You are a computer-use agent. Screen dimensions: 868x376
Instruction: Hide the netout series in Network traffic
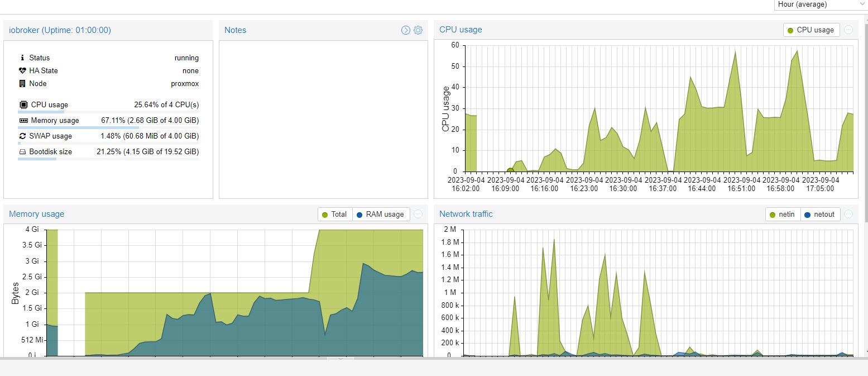[x=820, y=214]
